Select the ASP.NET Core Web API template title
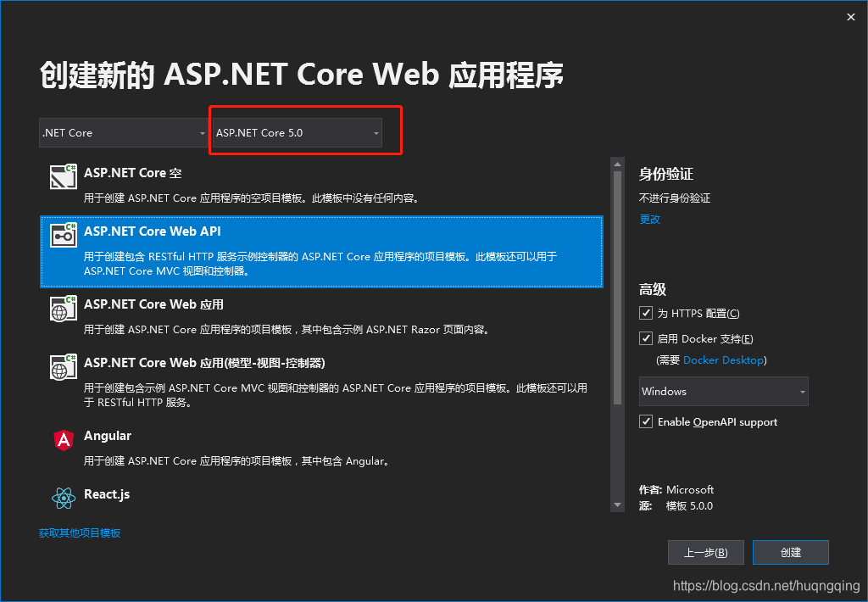Screen dimensions: 868x602 tap(153, 231)
